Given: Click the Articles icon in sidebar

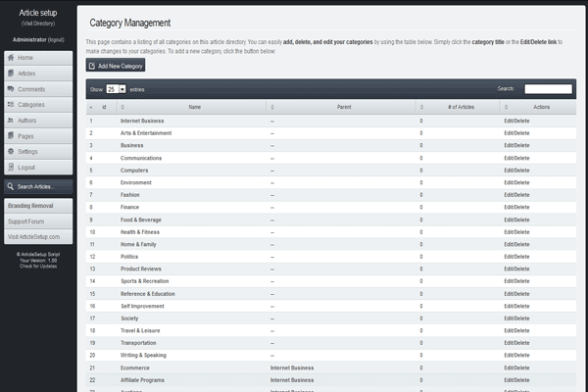Looking at the screenshot, I should [11, 73].
